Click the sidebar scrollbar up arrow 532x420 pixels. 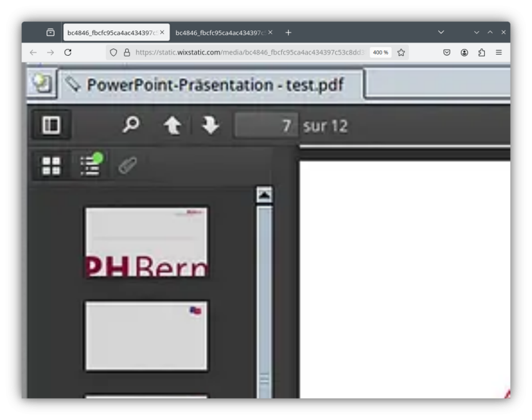(264, 194)
